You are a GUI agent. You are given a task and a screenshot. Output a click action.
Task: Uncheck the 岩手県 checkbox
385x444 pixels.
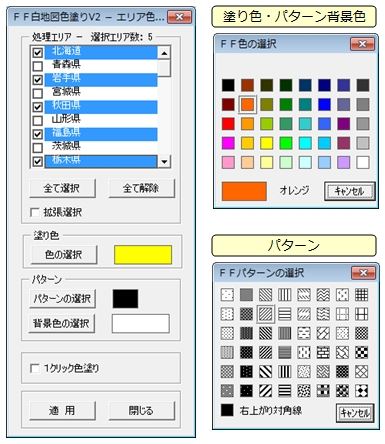pos(38,80)
